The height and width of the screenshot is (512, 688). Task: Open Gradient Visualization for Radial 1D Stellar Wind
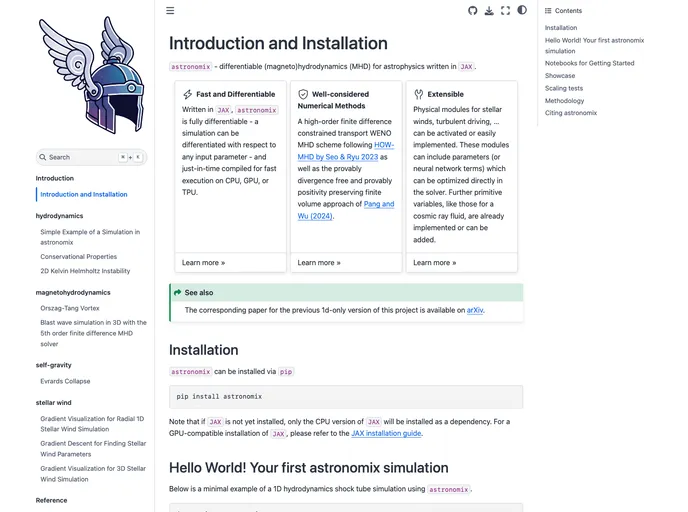pos(92,424)
